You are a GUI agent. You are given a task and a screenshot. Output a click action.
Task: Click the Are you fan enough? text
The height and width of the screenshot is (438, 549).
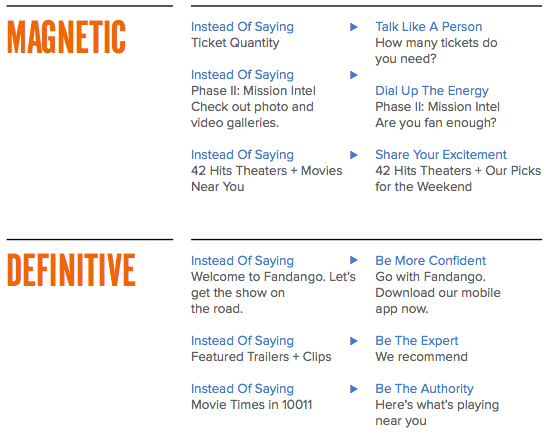point(436,123)
